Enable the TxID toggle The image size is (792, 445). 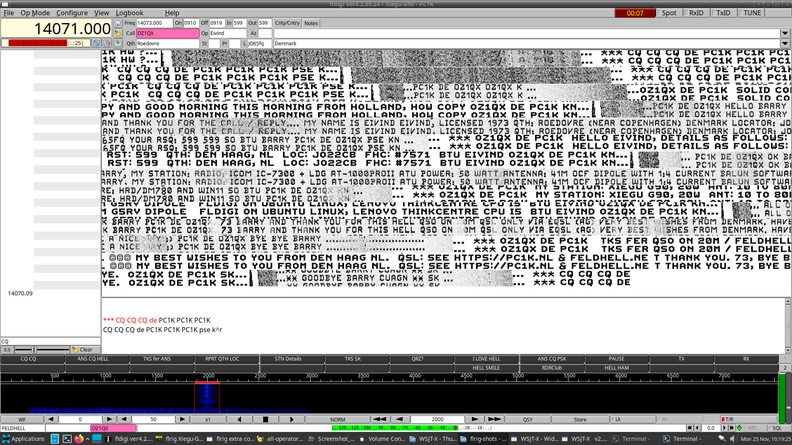point(723,13)
